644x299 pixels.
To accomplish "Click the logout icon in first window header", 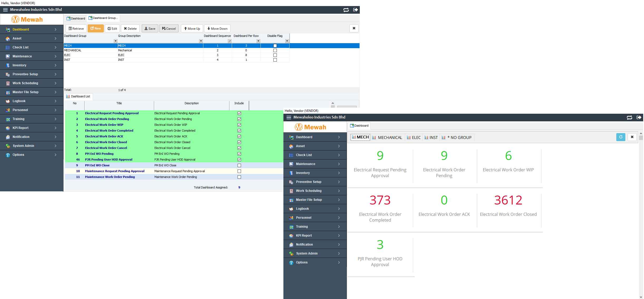I will [355, 10].
